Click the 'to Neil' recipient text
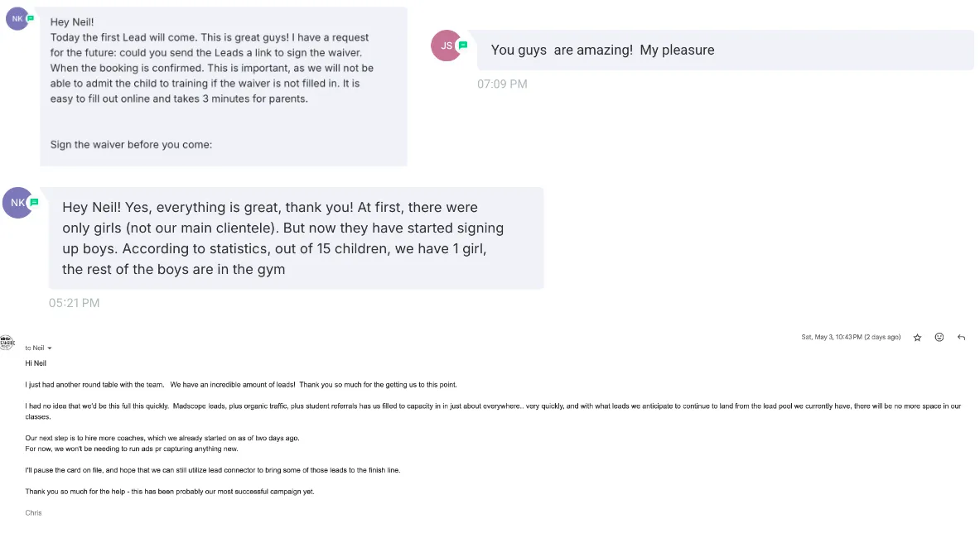 point(34,348)
